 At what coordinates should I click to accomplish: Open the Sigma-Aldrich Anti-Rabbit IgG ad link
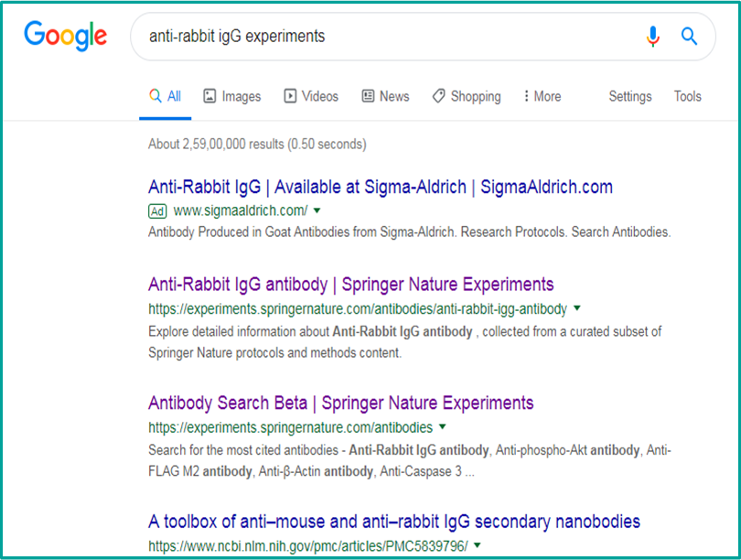tap(380, 187)
